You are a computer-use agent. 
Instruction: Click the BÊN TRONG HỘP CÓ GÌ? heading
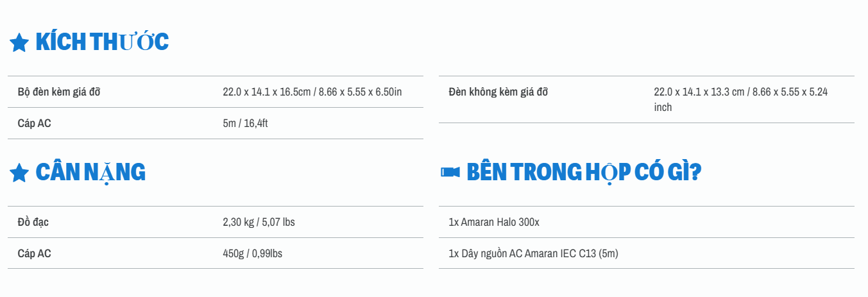click(x=583, y=172)
